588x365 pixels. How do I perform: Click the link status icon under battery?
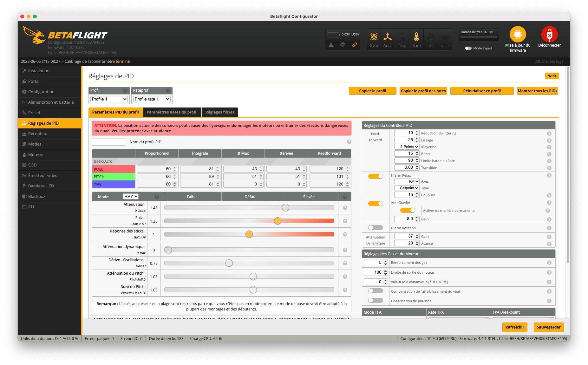[355, 45]
